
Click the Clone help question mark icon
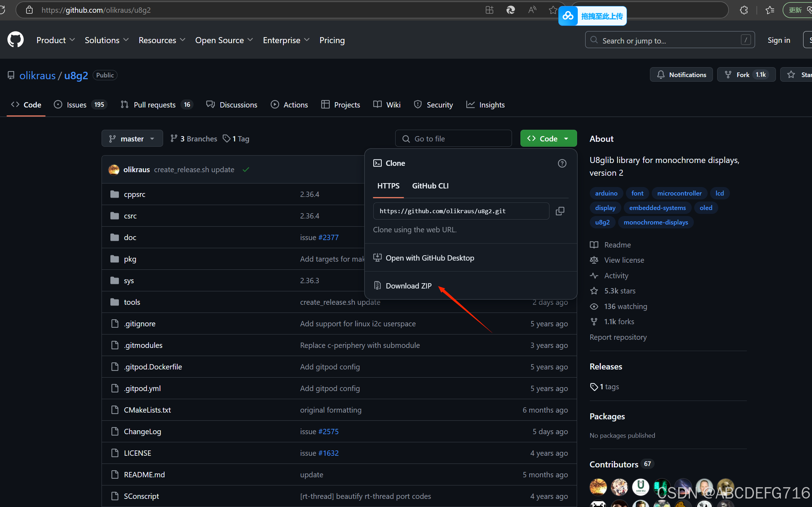(x=562, y=163)
